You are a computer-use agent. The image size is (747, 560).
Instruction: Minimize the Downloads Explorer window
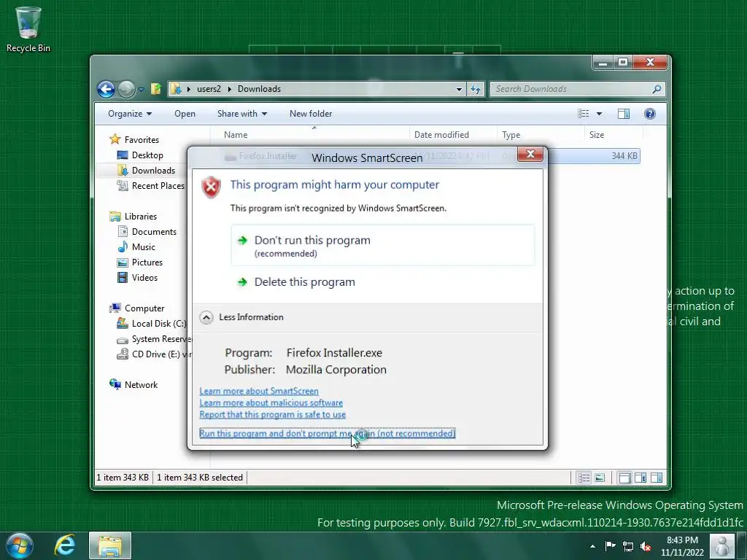coord(603,63)
